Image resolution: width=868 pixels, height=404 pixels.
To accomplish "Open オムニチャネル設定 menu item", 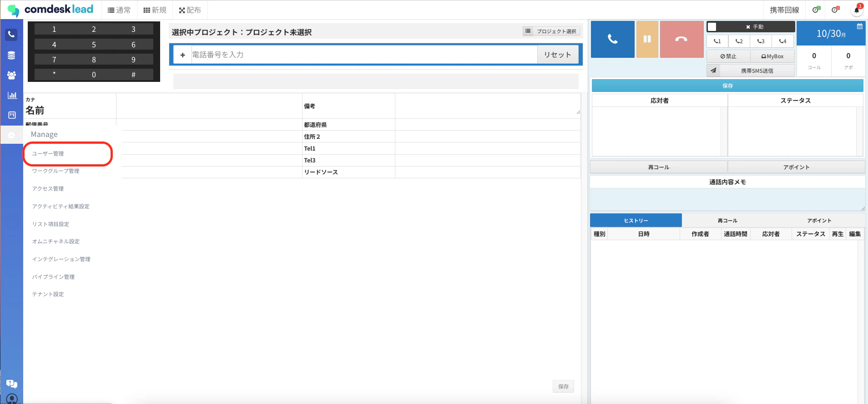I will 56,242.
